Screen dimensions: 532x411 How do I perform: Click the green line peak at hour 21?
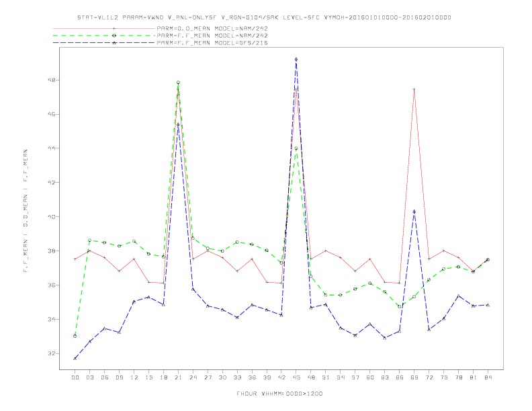pos(178,83)
